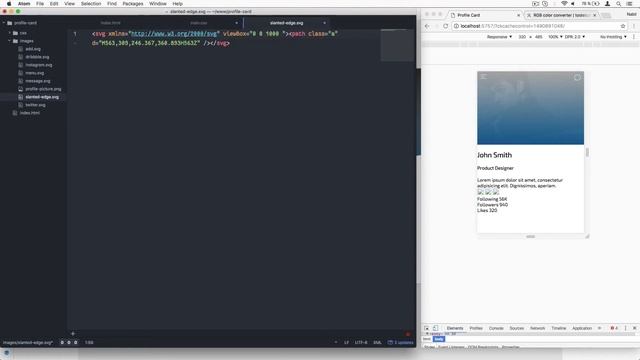Close the Profile Card browser tab
The height and width of the screenshot is (360, 640).
tap(519, 15)
